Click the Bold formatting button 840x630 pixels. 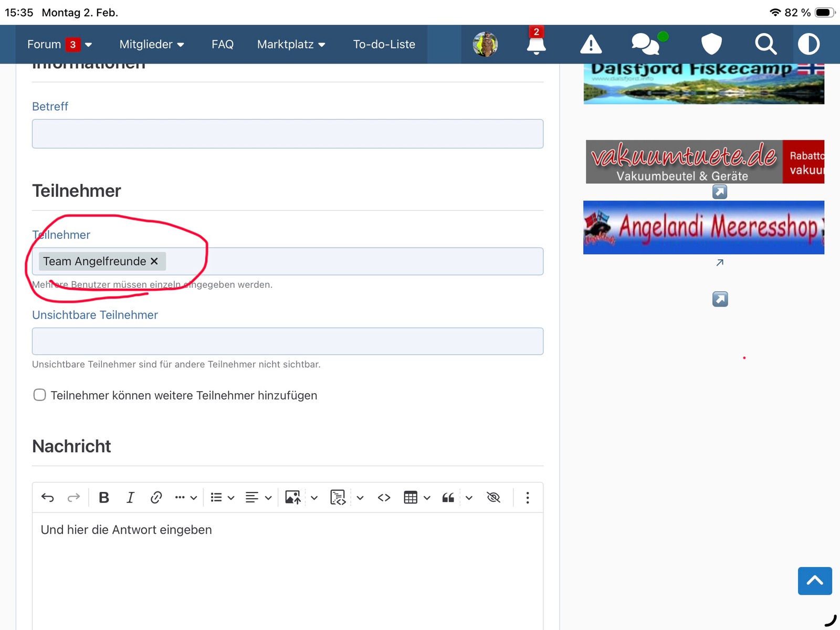(104, 497)
